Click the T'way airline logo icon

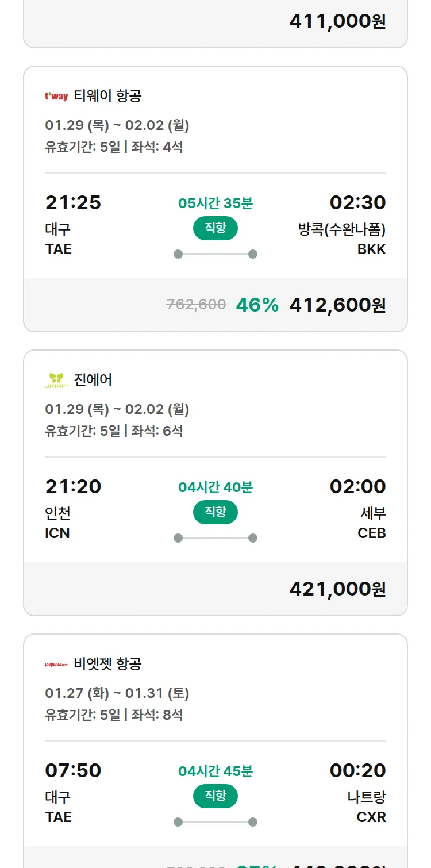tap(56, 96)
